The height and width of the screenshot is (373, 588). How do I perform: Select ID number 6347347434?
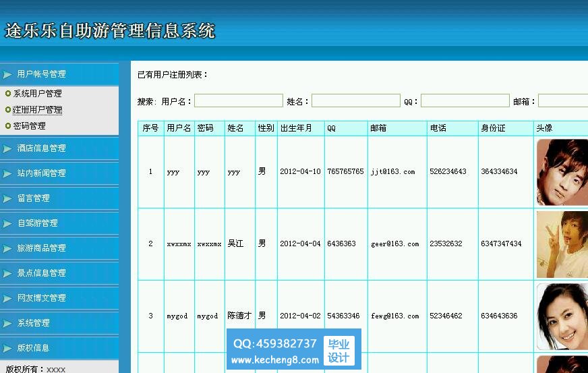click(501, 243)
